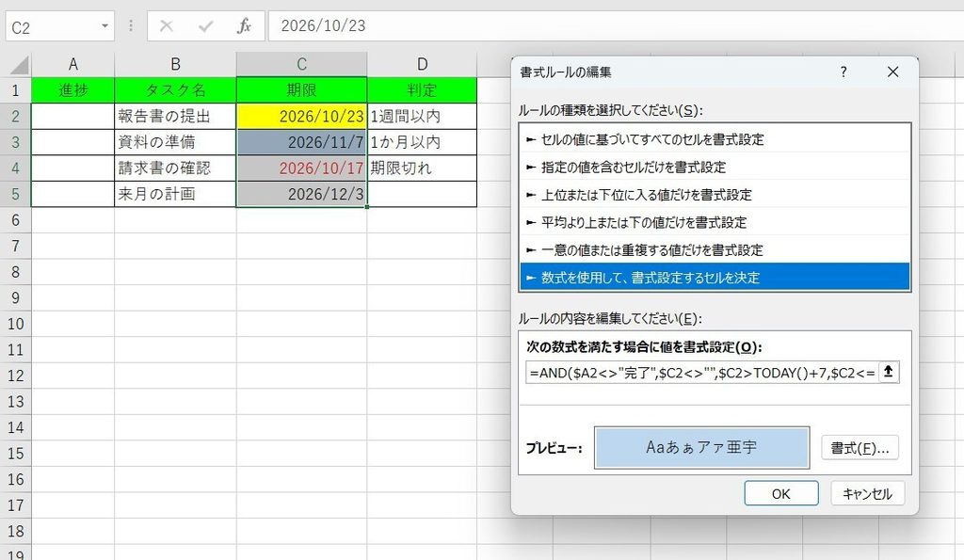Click the formula bar showing 2026/10/23
Viewport: 964px width, 560px height.
616,25
